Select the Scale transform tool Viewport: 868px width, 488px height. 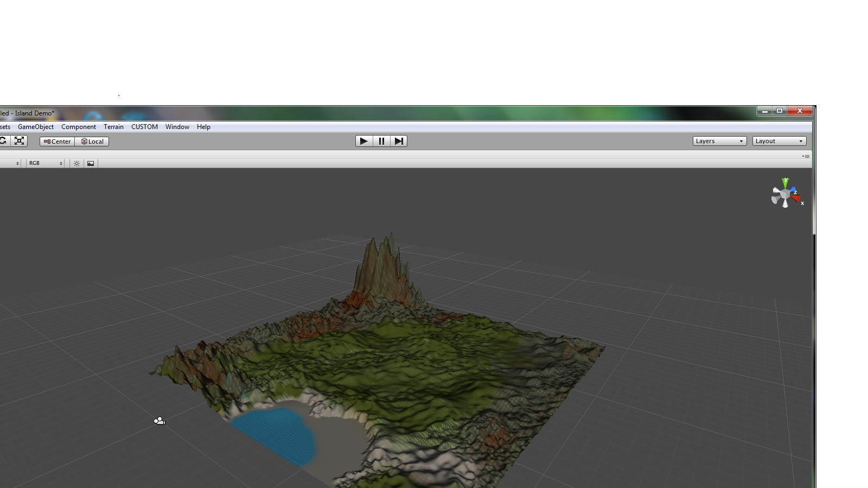[20, 141]
